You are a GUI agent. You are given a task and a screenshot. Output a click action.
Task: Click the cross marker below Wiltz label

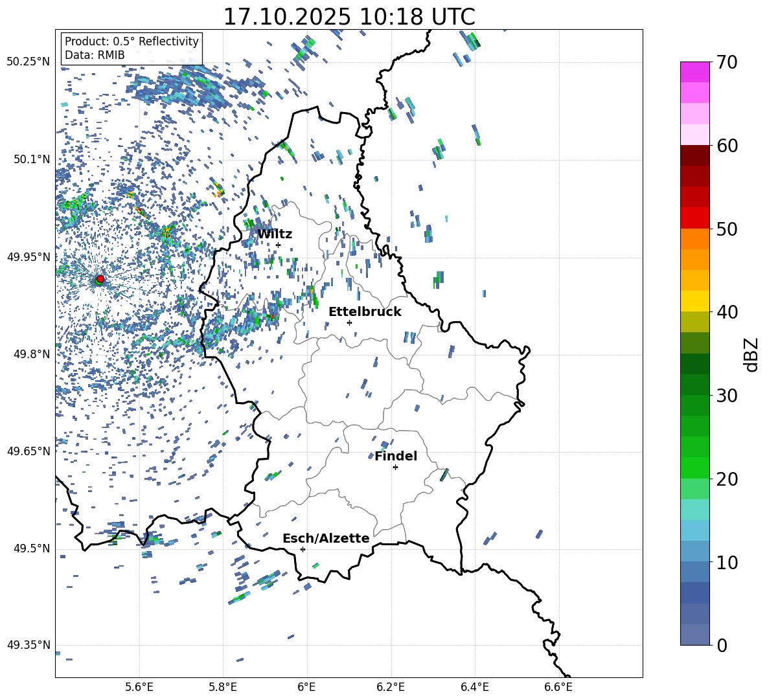279,245
